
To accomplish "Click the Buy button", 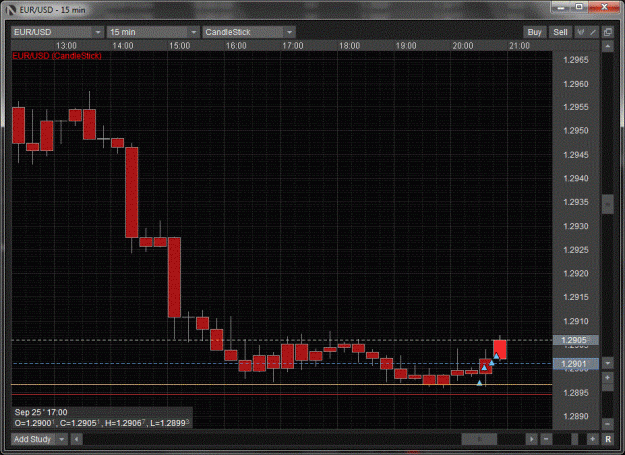I will (534, 32).
